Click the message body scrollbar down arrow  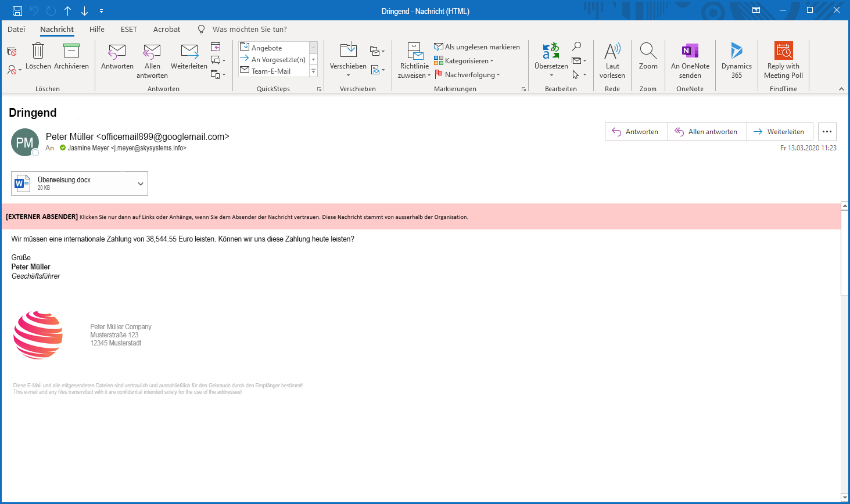click(845, 498)
